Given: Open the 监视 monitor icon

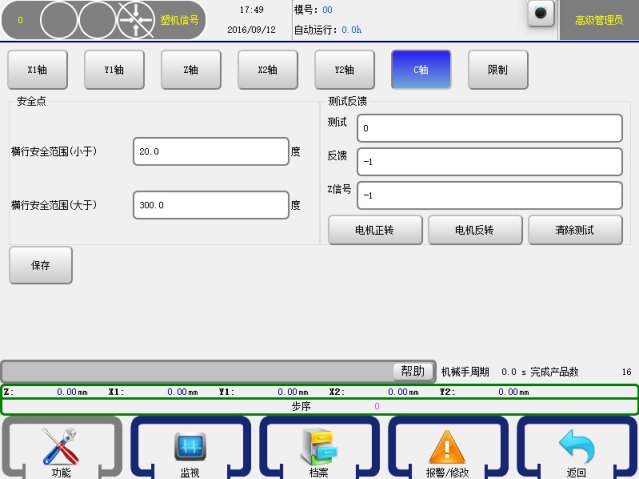Looking at the screenshot, I should 190,448.
